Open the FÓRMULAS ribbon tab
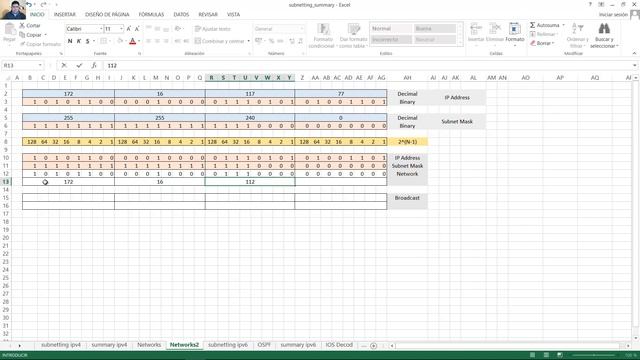Viewport: 640px width, 360px height. click(151, 14)
